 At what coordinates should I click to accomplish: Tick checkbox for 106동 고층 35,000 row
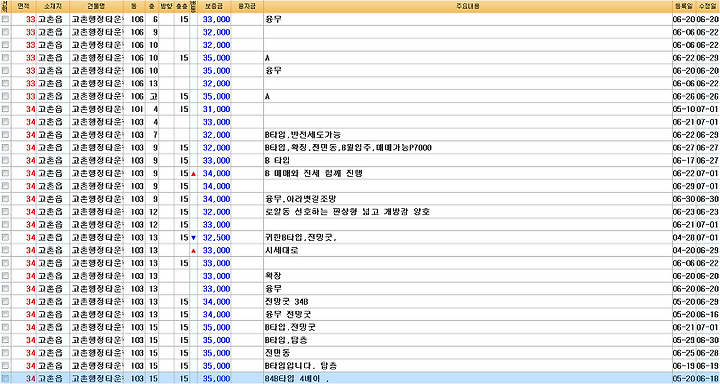tap(5, 96)
